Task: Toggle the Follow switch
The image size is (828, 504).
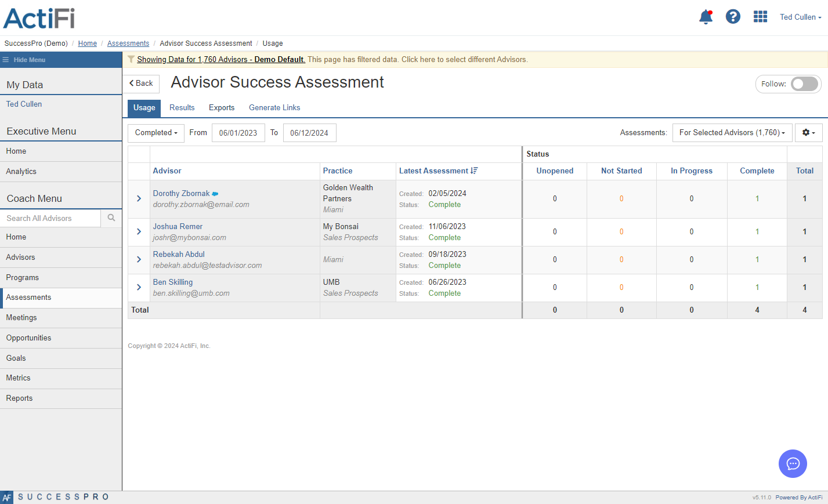Action: [x=805, y=84]
